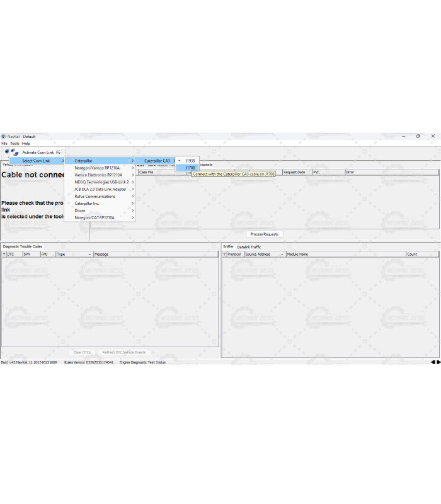The height and width of the screenshot is (504, 441).
Task: Select the J1708 protocol option
Action: [x=190, y=168]
